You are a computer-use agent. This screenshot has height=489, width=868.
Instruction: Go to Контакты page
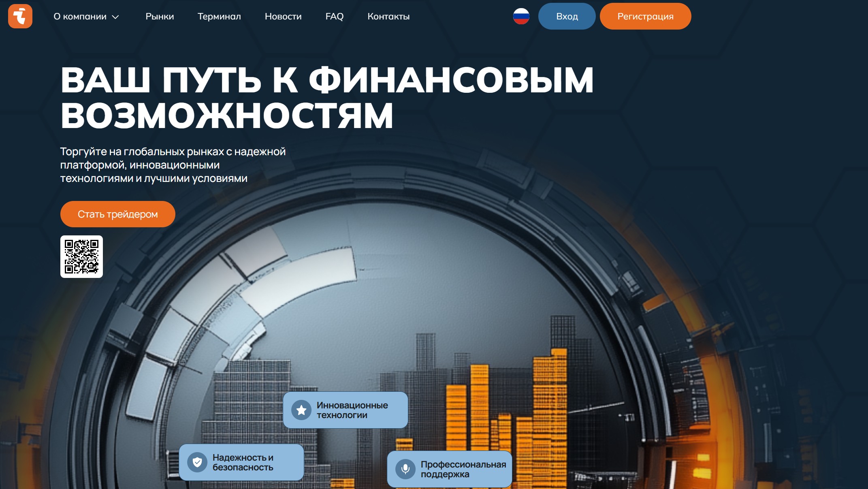(388, 17)
